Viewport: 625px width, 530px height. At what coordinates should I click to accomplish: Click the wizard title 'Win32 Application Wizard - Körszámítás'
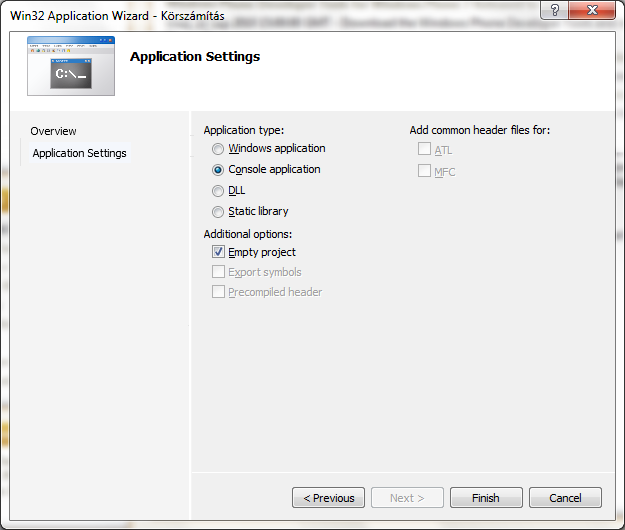117,16
